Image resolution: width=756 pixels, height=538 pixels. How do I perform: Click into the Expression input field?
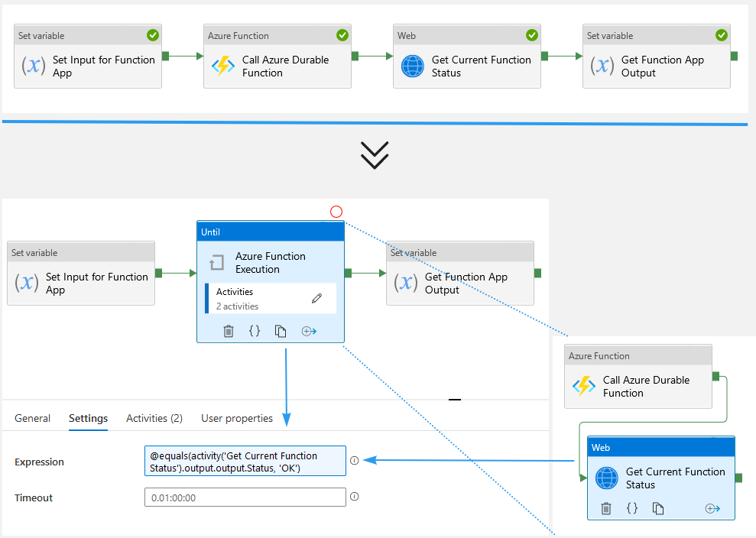click(x=245, y=461)
